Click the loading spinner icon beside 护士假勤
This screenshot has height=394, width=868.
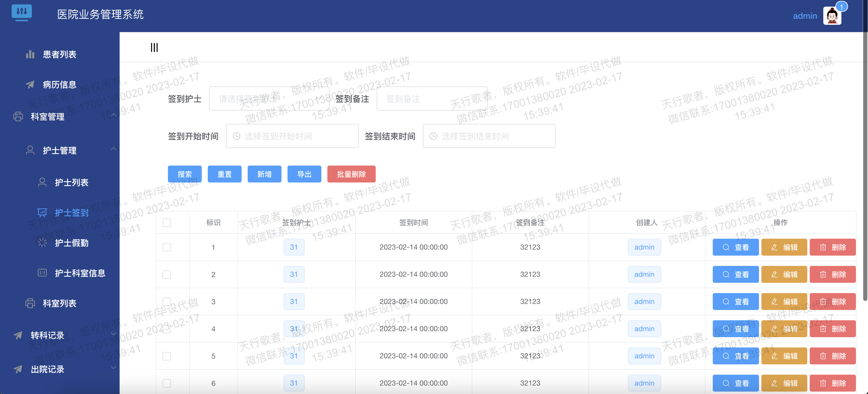tap(42, 243)
